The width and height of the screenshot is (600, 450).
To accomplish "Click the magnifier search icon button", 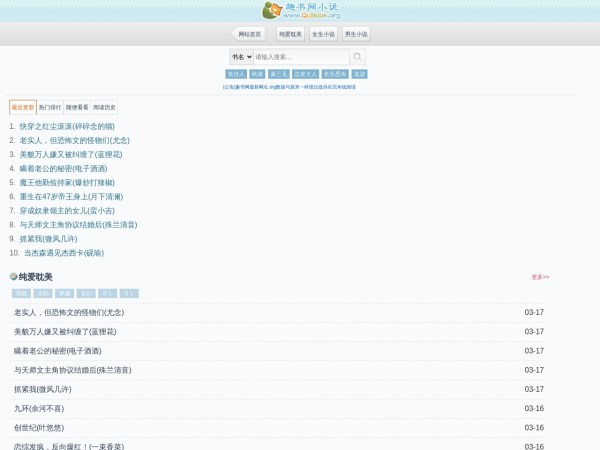I will (358, 57).
